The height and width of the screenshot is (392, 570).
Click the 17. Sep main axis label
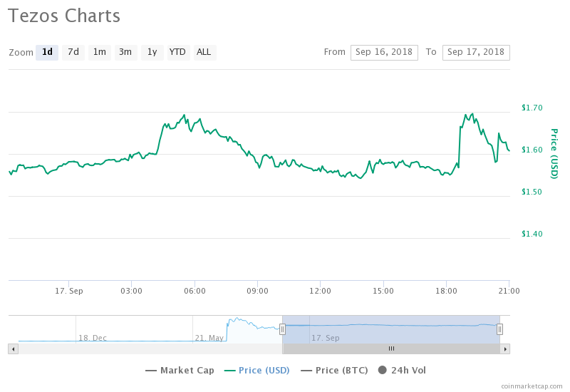tap(68, 291)
